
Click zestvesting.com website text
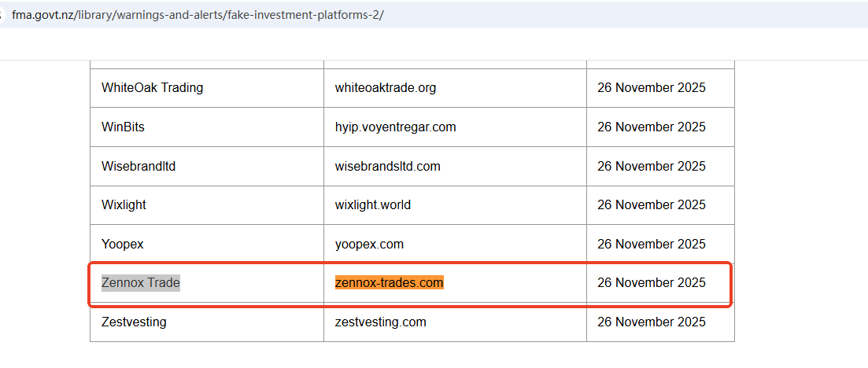click(380, 322)
